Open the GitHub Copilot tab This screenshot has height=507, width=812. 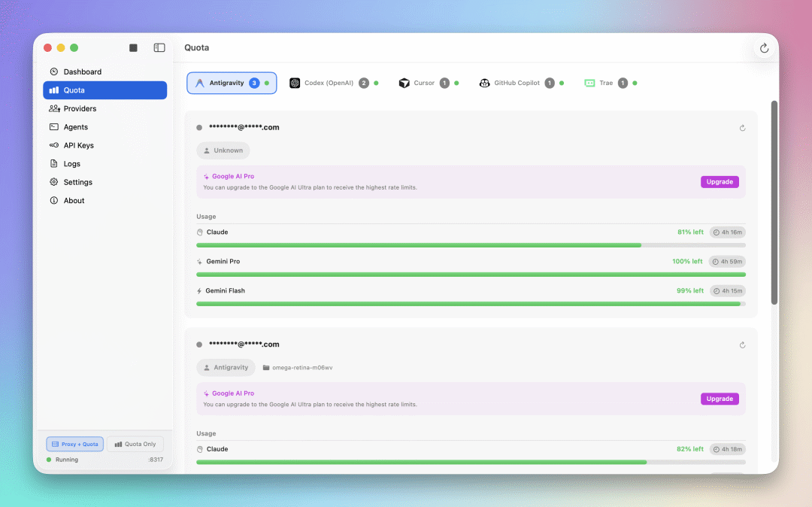pyautogui.click(x=519, y=83)
